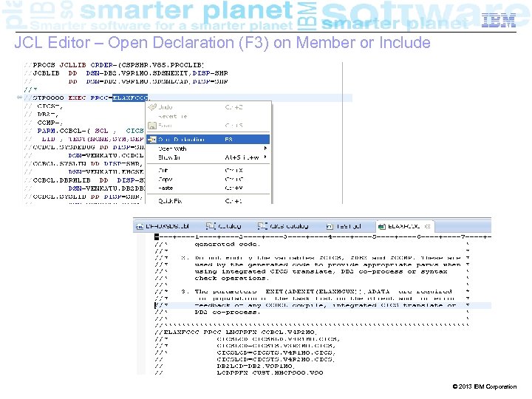Select Revert File in the context menu

click(x=208, y=117)
